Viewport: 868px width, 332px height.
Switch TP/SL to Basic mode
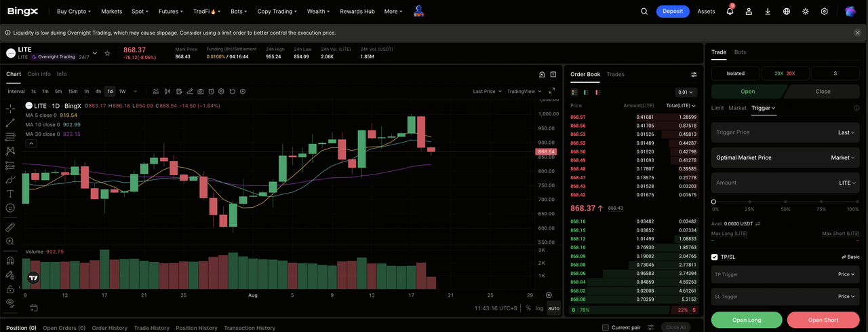click(850, 257)
